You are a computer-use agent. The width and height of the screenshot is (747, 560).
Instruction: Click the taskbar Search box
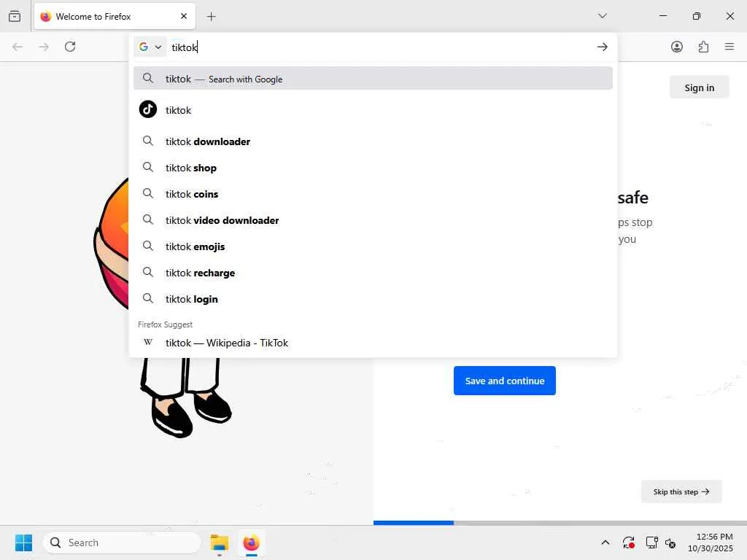[122, 542]
